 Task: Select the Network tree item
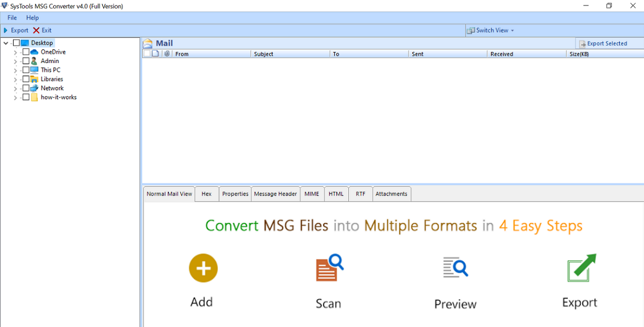tap(52, 88)
